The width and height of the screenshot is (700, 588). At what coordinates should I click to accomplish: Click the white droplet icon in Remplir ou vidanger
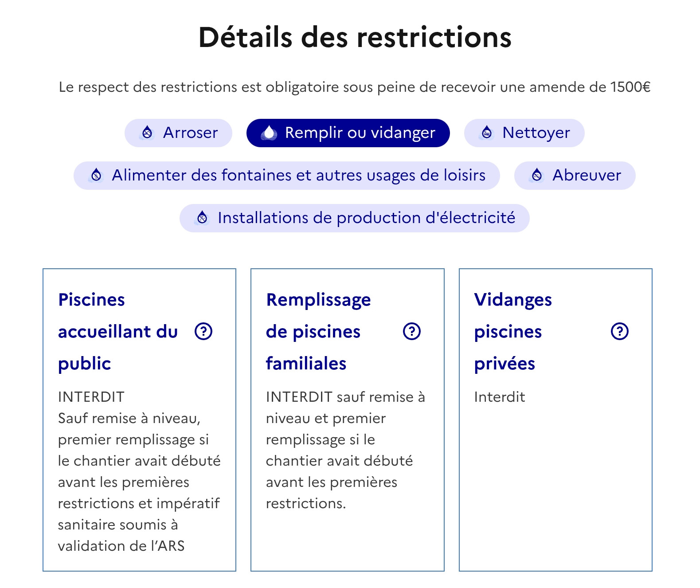(x=269, y=133)
